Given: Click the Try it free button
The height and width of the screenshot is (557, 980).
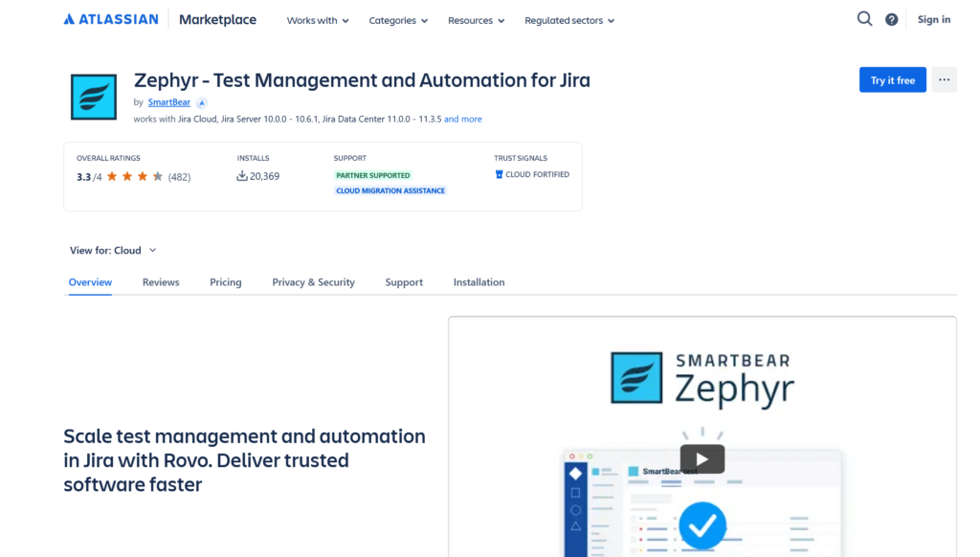Looking at the screenshot, I should [893, 80].
